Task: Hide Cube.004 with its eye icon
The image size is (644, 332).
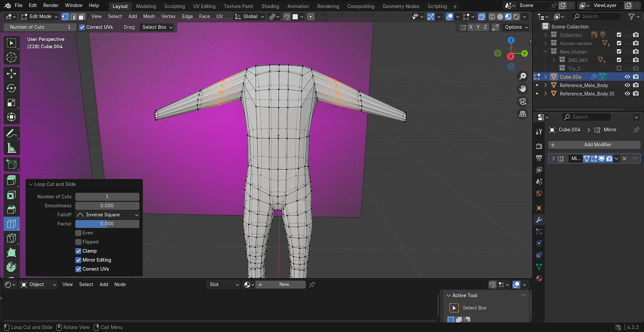Action: coord(627,77)
